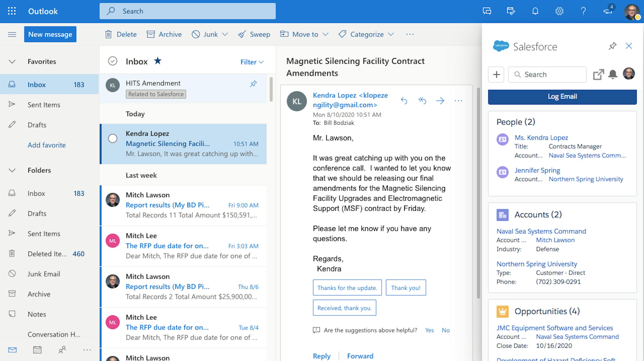
Task: Open Naval Sea Systems Command account link
Action: (541, 231)
